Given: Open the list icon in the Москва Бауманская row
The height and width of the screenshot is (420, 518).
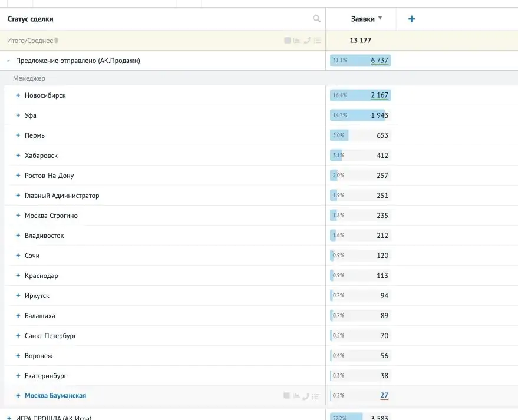Looking at the screenshot, I should (315, 396).
